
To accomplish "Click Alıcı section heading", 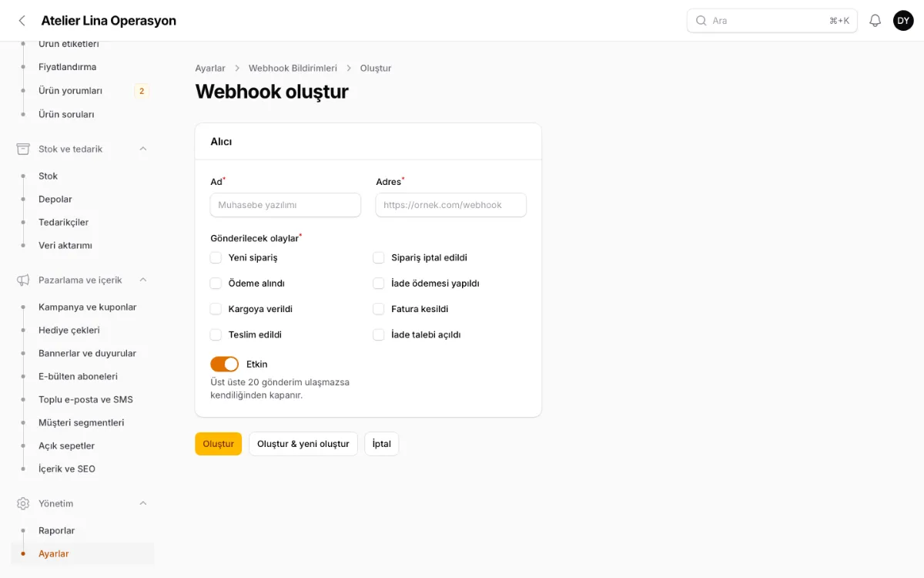I will tap(221, 142).
